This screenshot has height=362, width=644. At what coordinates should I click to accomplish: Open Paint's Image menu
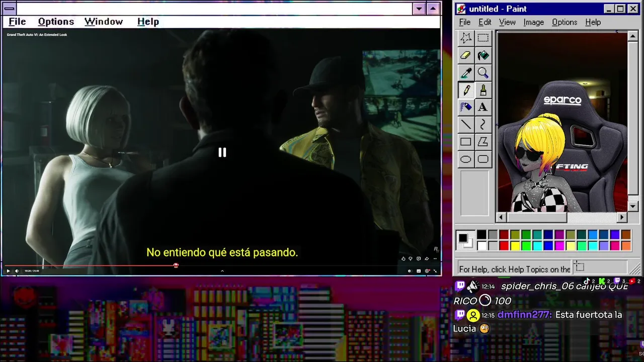click(x=533, y=22)
